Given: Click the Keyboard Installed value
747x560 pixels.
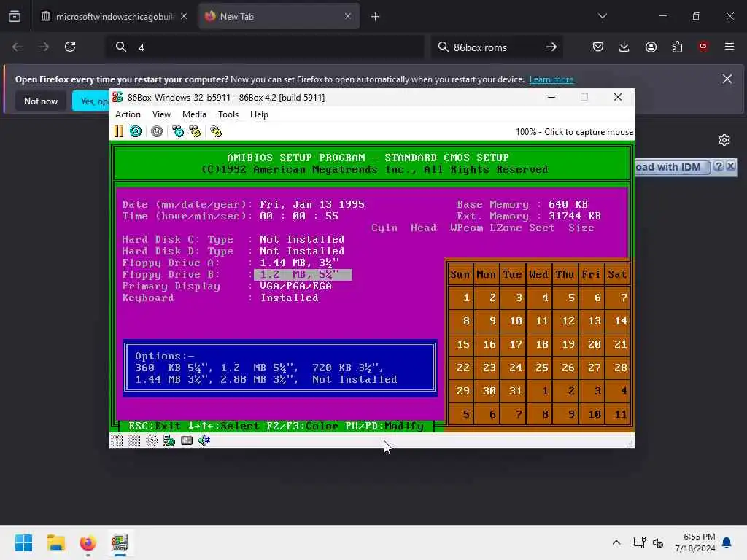Looking at the screenshot, I should pyautogui.click(x=289, y=298).
